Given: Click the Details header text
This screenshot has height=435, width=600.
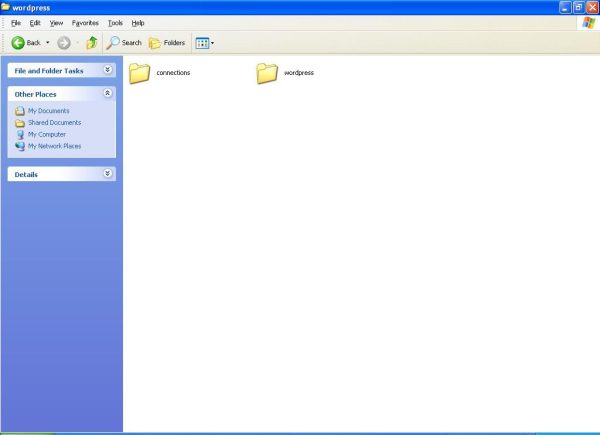Looking at the screenshot, I should [x=26, y=174].
